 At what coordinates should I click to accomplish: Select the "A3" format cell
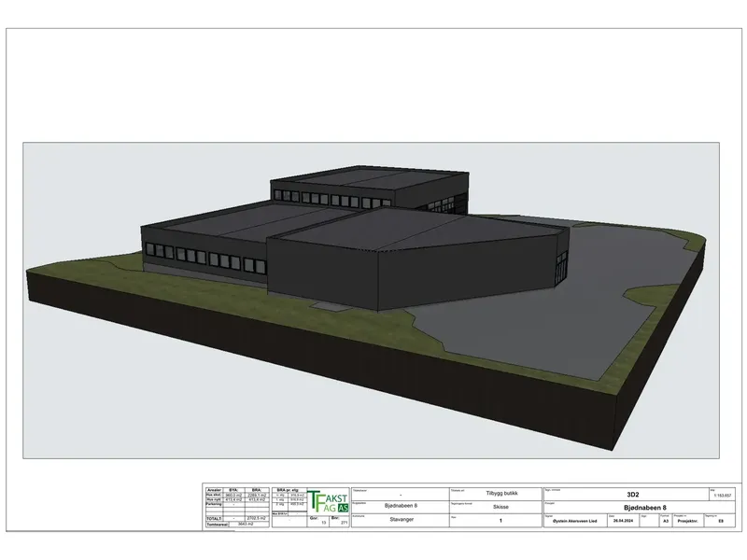pyautogui.click(x=666, y=521)
